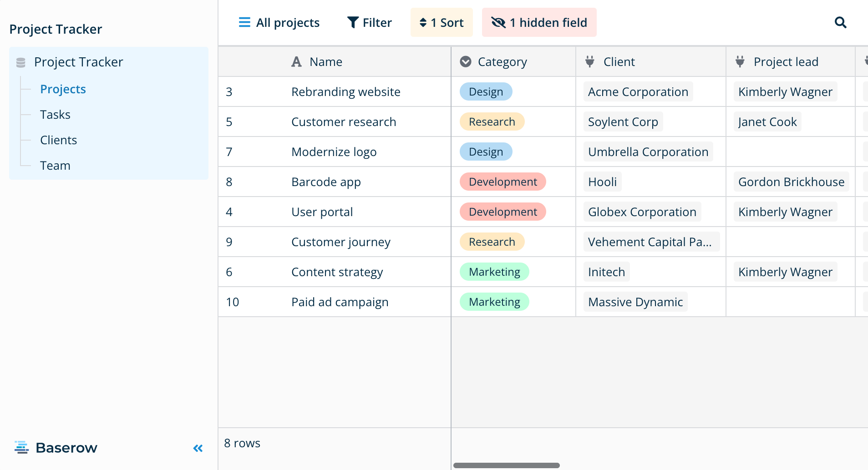The height and width of the screenshot is (470, 868).
Task: Open the Category column dropdown icon
Action: point(466,61)
